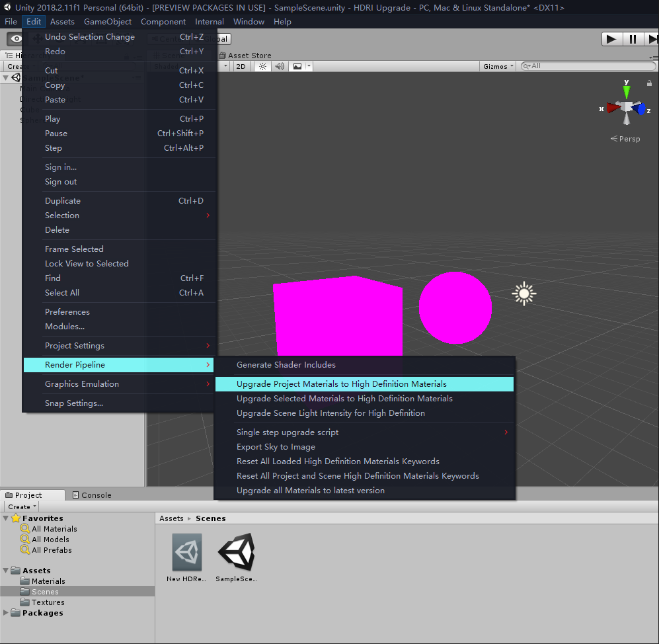Collapse the Assets folder tree
Image resolution: width=659 pixels, height=644 pixels.
click(x=5, y=571)
